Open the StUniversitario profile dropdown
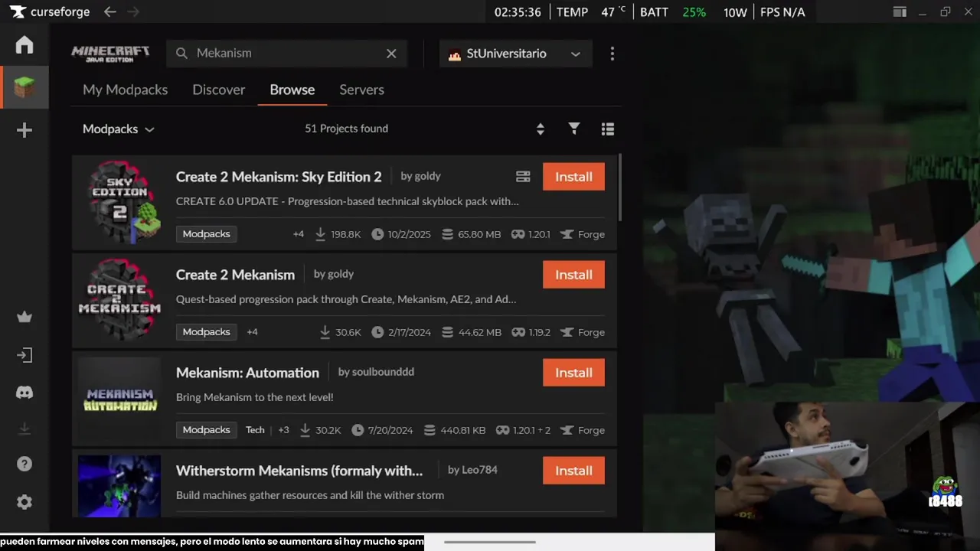Viewport: 980px width, 551px height. (515, 54)
